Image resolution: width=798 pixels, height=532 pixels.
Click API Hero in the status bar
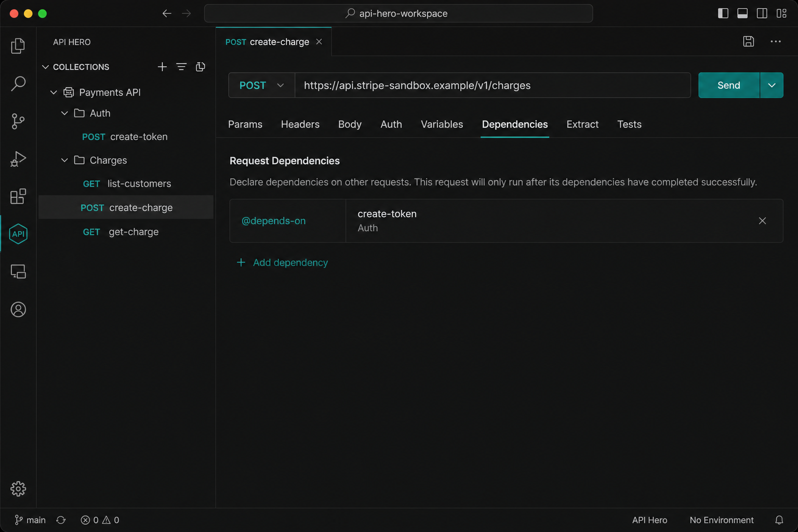(649, 520)
